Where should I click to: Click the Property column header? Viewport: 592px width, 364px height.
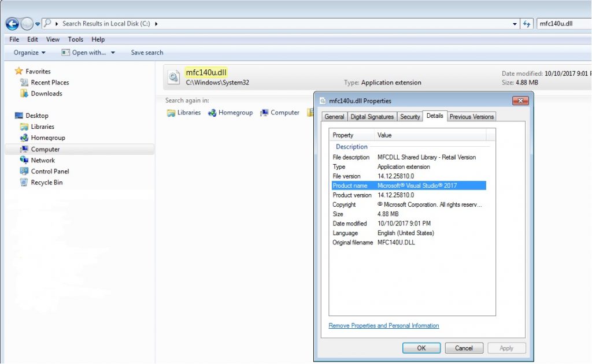pos(352,135)
